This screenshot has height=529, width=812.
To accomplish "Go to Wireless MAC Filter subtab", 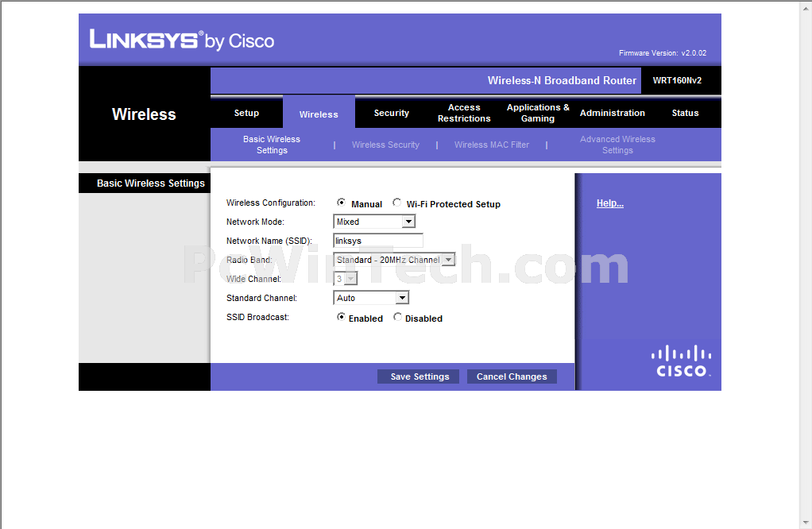I will point(492,145).
